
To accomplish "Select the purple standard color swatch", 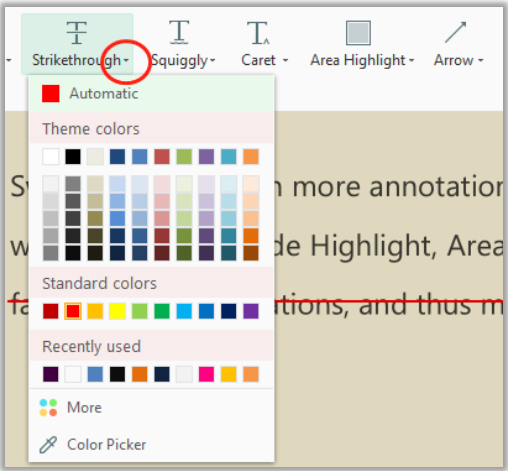I will point(251,311).
